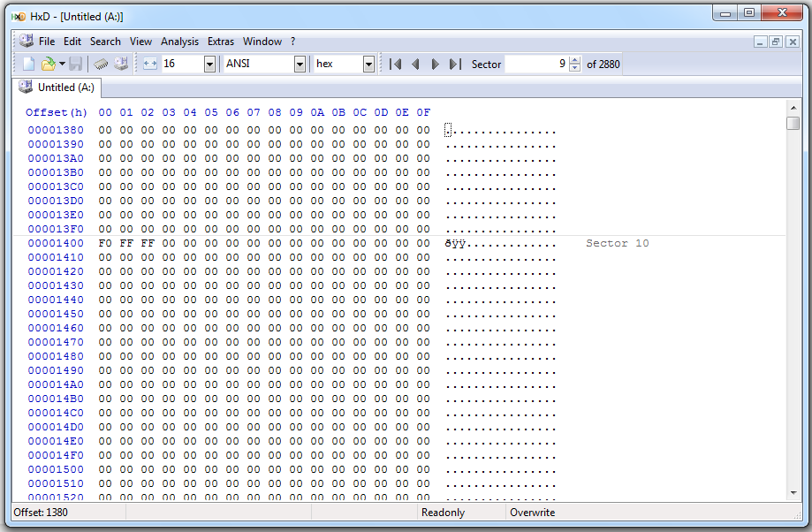This screenshot has height=532, width=812.
Task: Open the View menu
Action: pos(140,42)
